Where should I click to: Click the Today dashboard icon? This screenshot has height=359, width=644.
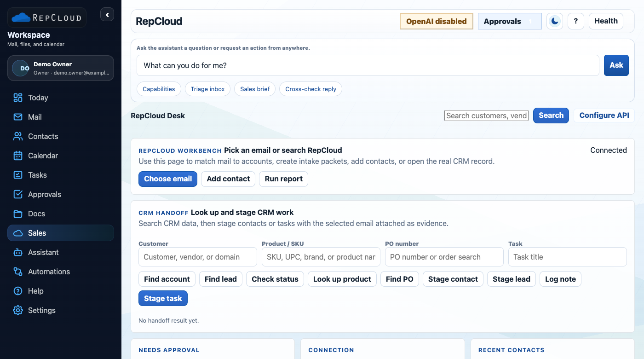(x=18, y=98)
